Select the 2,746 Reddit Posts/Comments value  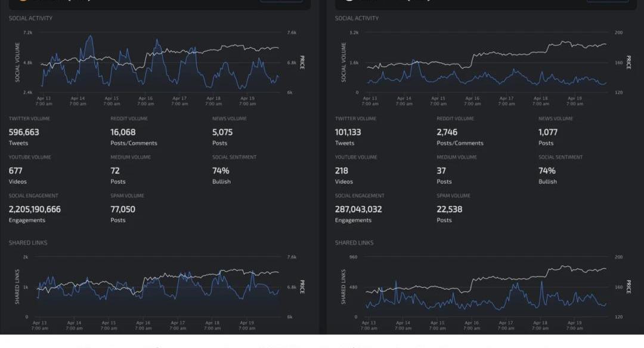point(447,132)
